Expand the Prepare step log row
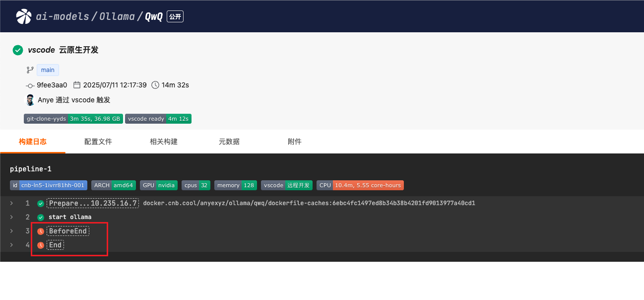This screenshot has height=300, width=644. (12, 203)
